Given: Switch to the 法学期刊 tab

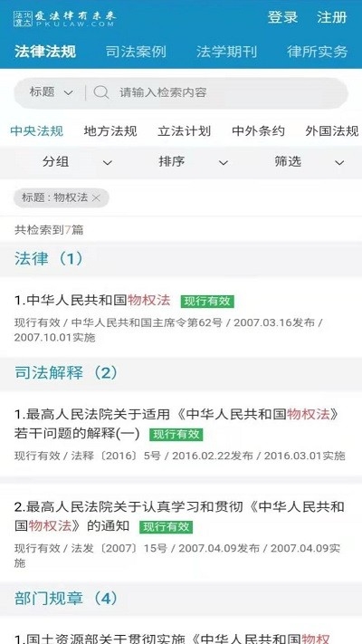Looking at the screenshot, I should point(226,52).
